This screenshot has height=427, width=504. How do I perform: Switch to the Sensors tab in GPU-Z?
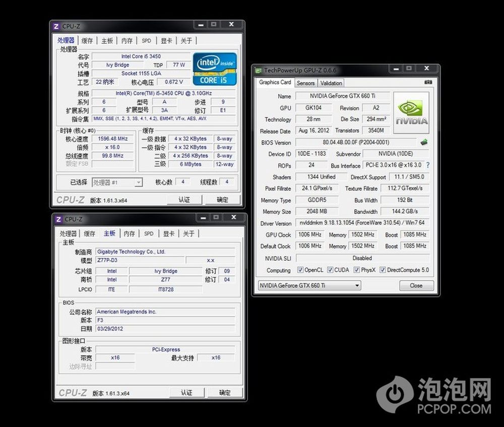(x=306, y=83)
